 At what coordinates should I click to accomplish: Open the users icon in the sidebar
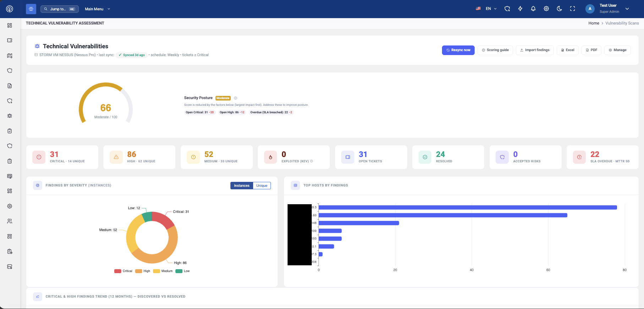pos(10,221)
